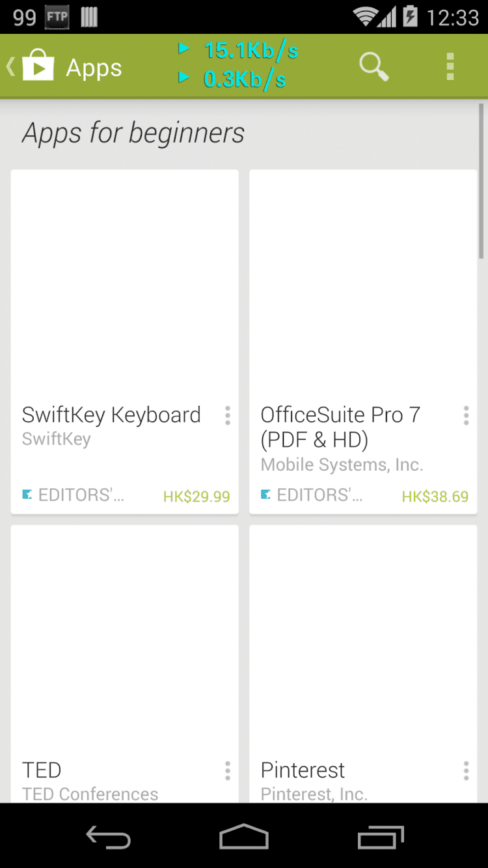Tap the Apps title in header
This screenshot has width=488, height=868.
(94, 68)
